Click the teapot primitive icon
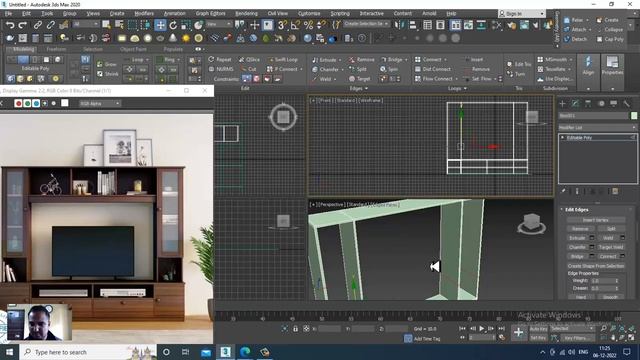640x360 pixels. (x=10, y=38)
